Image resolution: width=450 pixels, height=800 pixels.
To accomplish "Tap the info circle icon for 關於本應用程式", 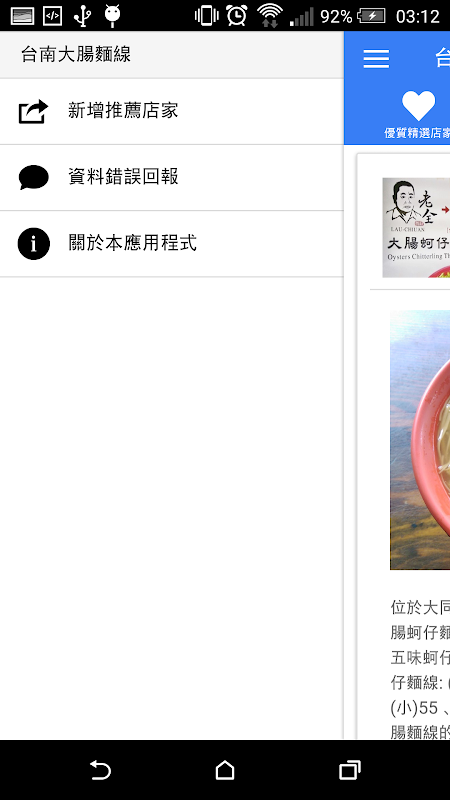I will (x=34, y=243).
